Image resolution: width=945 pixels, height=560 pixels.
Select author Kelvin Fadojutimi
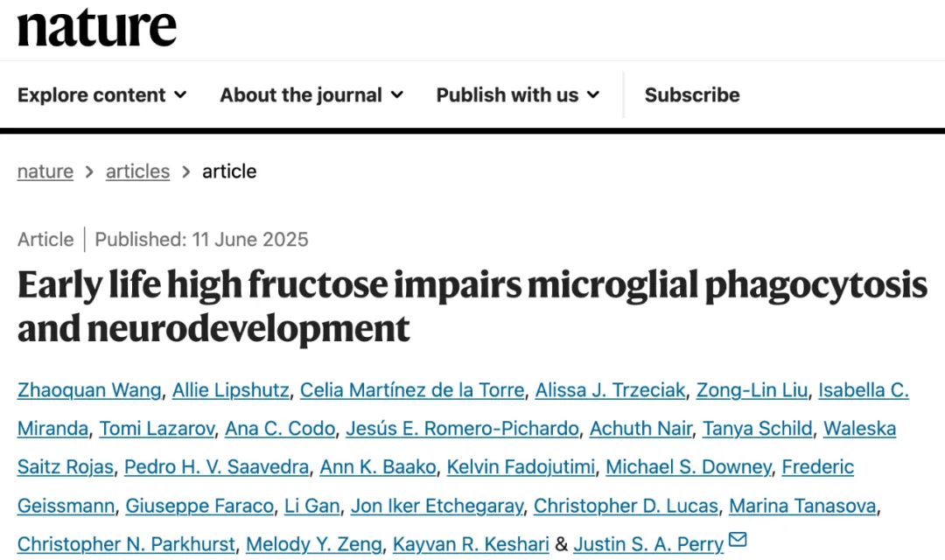[x=521, y=467]
